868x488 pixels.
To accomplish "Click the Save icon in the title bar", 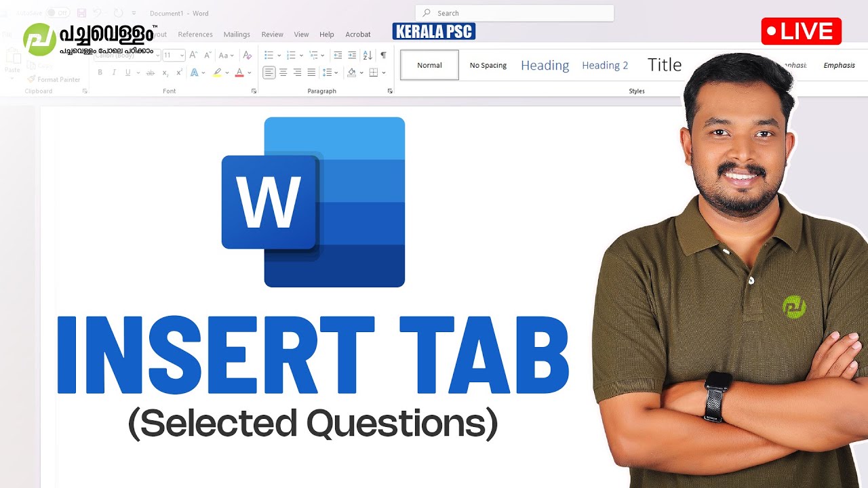I will 81,13.
